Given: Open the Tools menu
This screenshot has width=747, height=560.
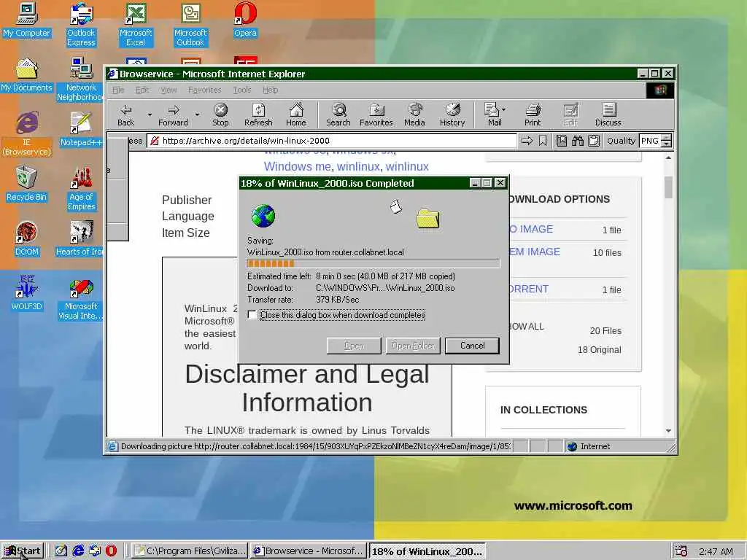Looking at the screenshot, I should point(242,90).
